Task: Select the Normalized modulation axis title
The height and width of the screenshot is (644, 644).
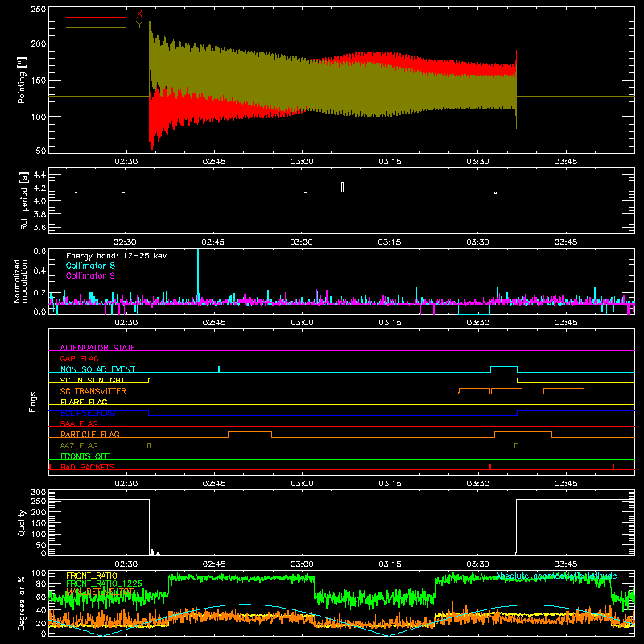Action: point(21,281)
